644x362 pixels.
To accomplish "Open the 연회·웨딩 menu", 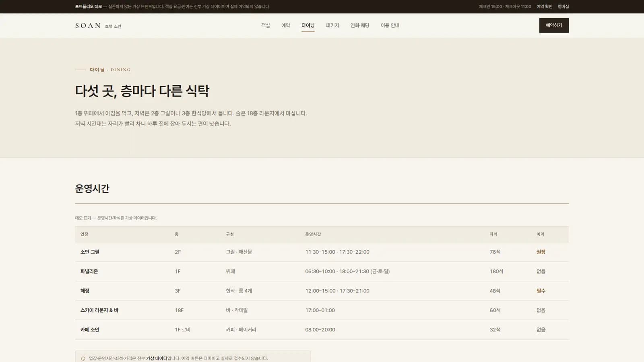I will point(360,25).
